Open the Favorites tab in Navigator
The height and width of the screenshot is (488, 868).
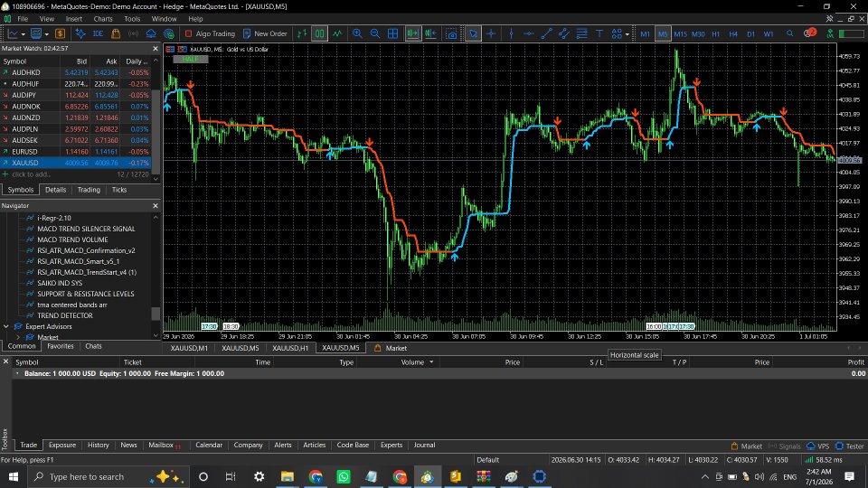coord(61,346)
